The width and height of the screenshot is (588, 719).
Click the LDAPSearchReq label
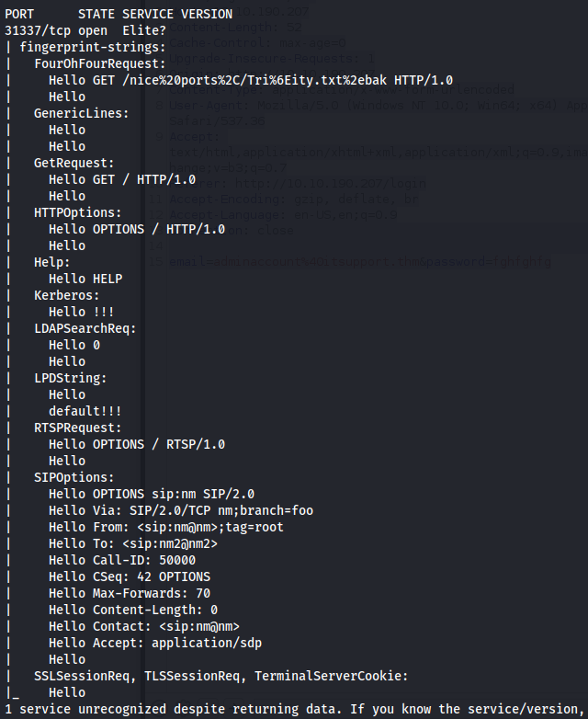85,329
